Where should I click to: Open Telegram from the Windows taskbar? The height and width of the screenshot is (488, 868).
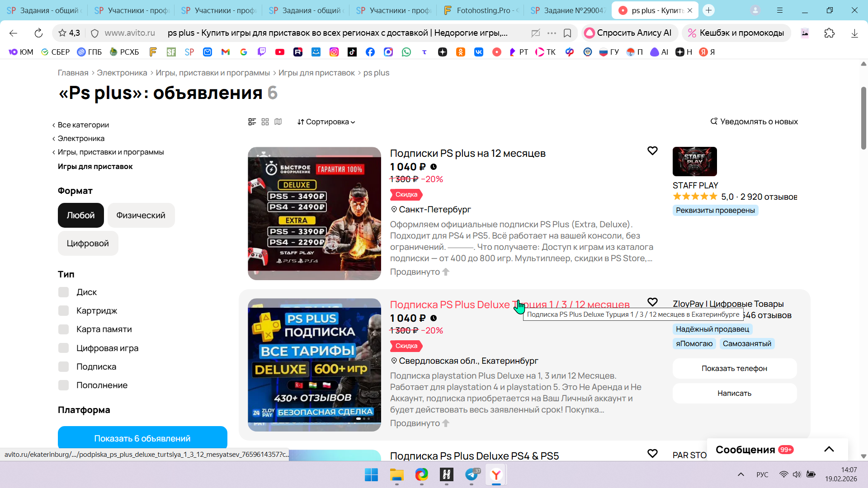tap(472, 475)
